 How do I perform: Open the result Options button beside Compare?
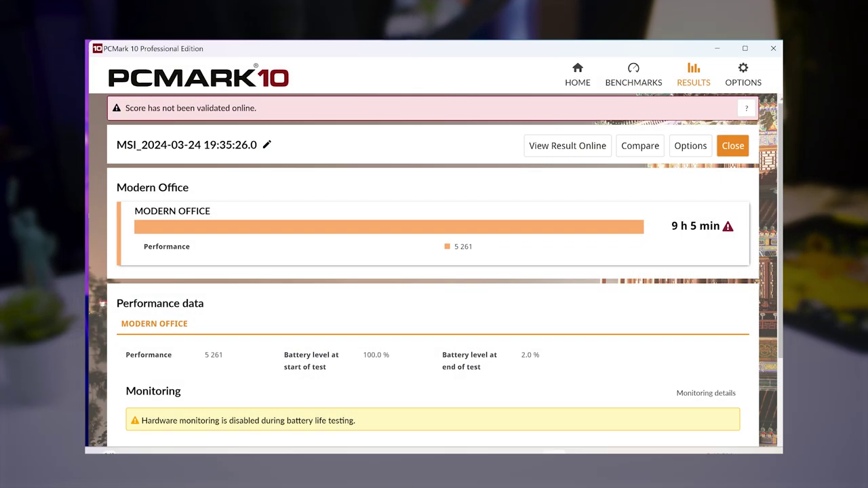coord(690,146)
